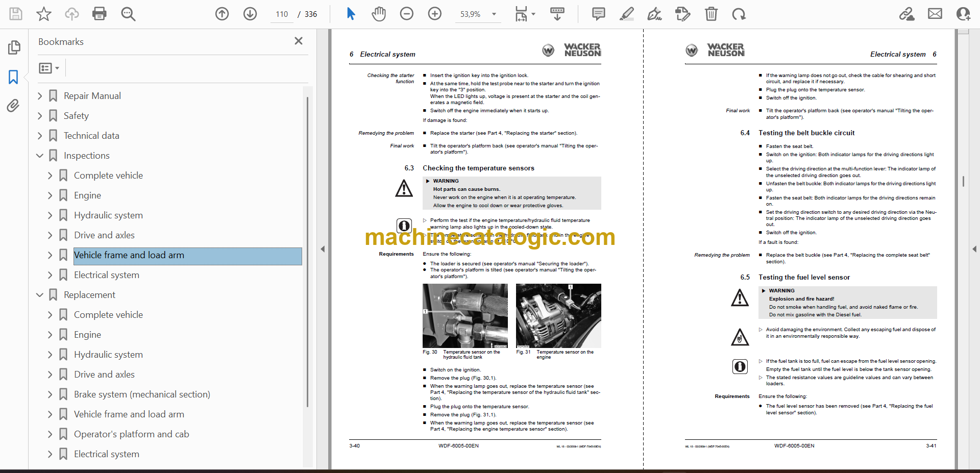Open the Repair Manual bookmark
The height and width of the screenshot is (473, 980).
pyautogui.click(x=92, y=96)
